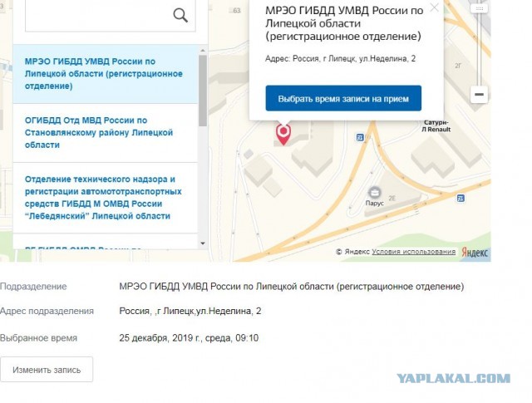Click the Яндекс logo on the map
This screenshot has height=403, width=532.
click(475, 253)
